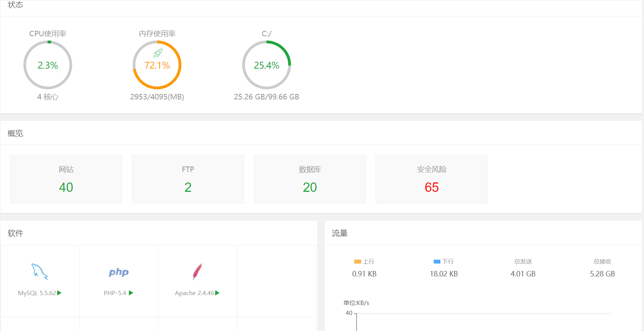This screenshot has height=331, width=644.
Task: Click the PHP-5.4 running arrow
Action: tap(131, 293)
